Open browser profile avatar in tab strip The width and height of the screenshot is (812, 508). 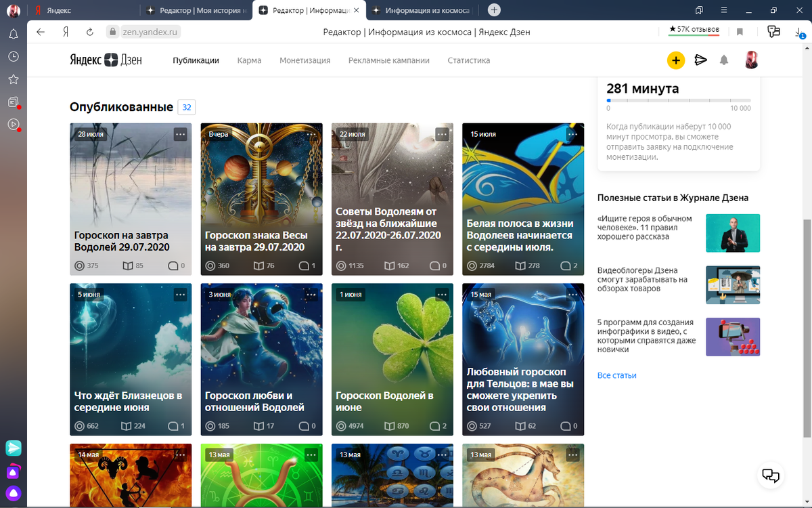point(14,10)
